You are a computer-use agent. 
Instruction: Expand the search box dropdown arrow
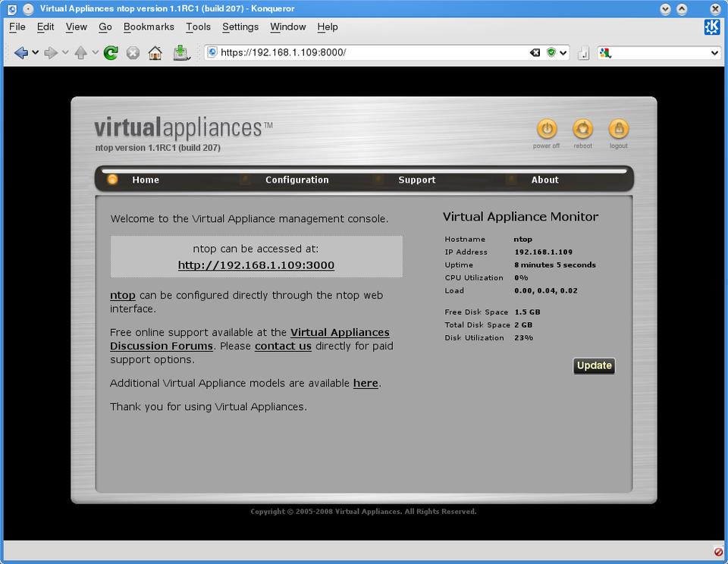click(714, 53)
